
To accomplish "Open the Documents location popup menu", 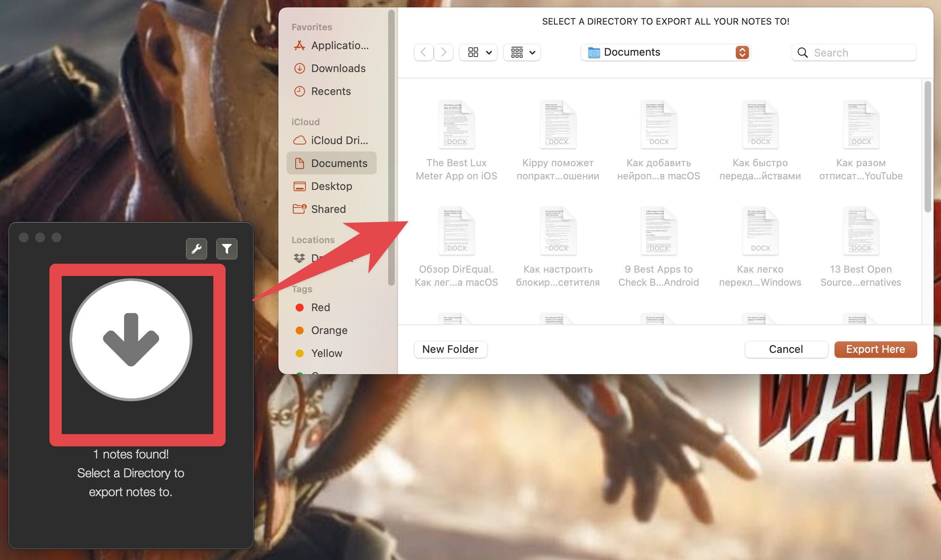I will click(x=665, y=52).
